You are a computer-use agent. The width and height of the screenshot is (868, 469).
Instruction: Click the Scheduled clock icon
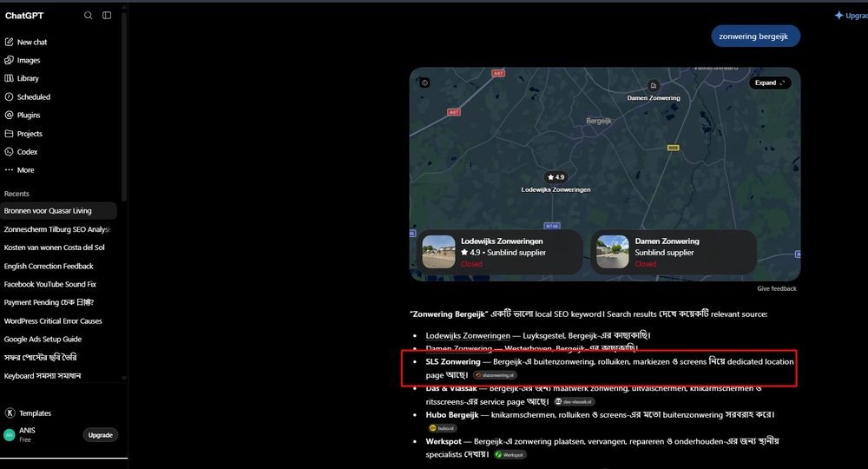pos(9,96)
